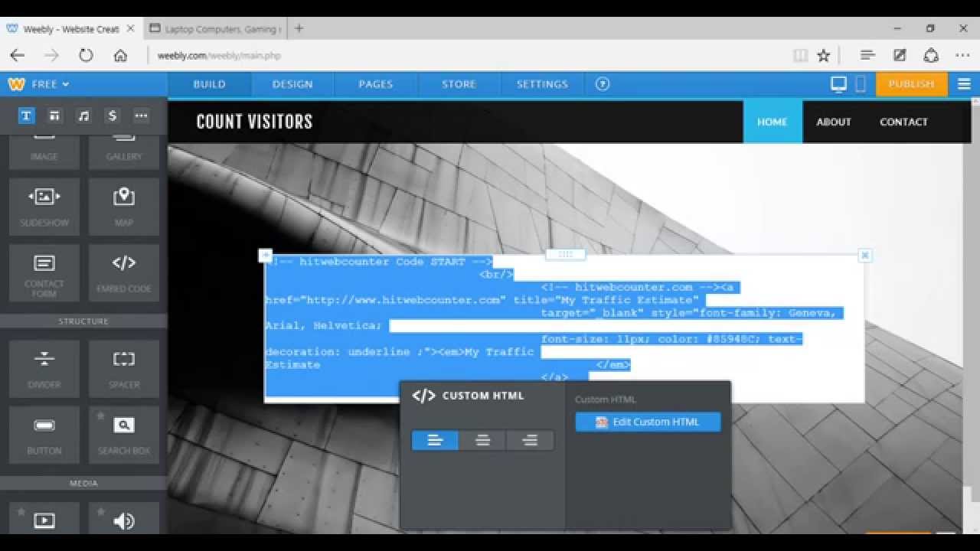Open browser more actions menu
This screenshot has width=980, height=551.
click(962, 55)
